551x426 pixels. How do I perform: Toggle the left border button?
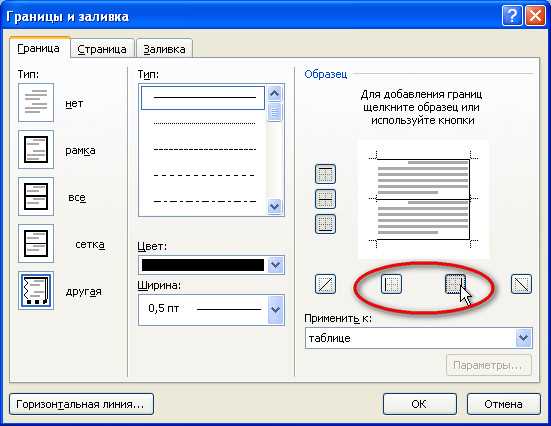click(x=391, y=284)
